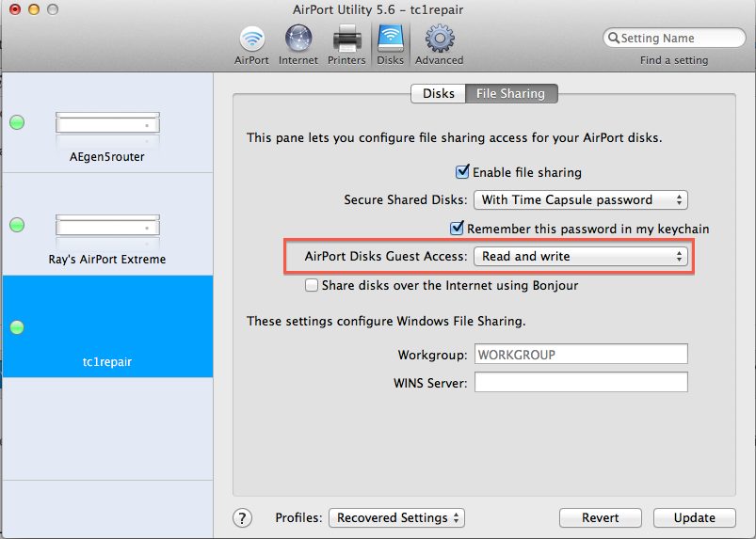The height and width of the screenshot is (539, 756).
Task: Close the AirPort Utility window
Action: tap(15, 9)
